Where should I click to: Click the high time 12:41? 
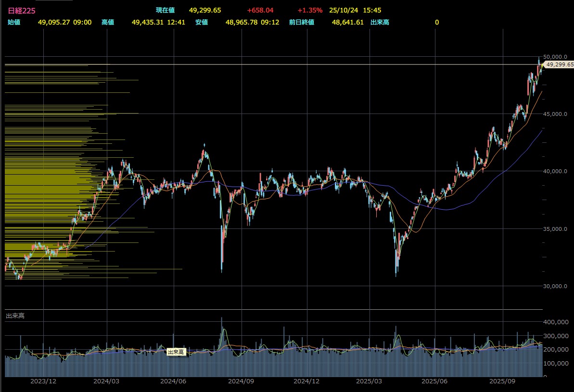click(x=176, y=22)
